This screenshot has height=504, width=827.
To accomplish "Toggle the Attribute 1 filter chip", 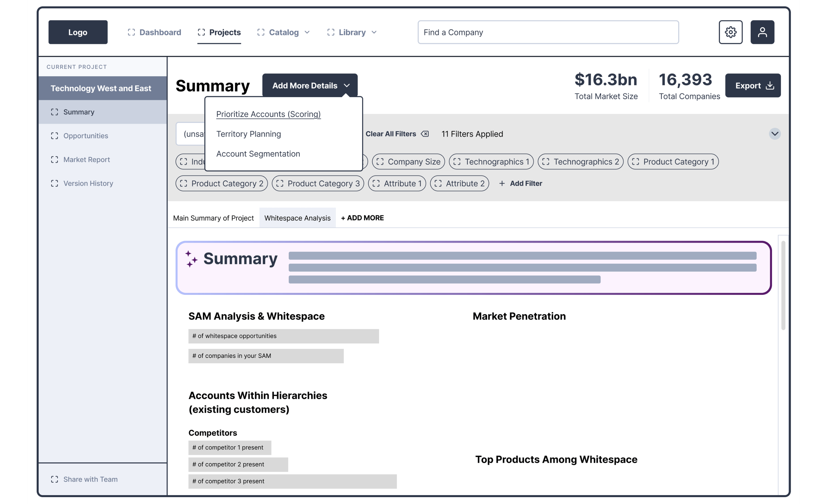I will (x=397, y=183).
